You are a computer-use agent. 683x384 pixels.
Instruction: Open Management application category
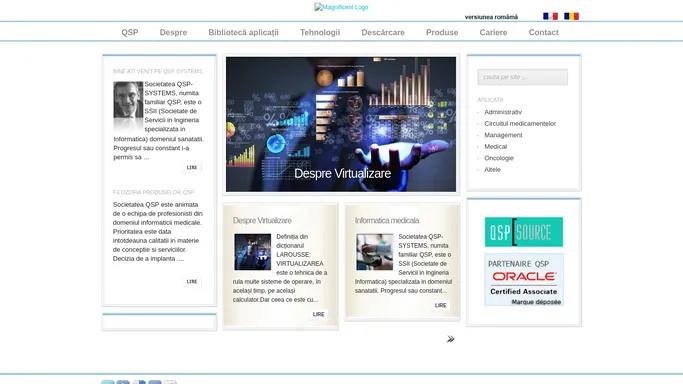[x=503, y=135]
